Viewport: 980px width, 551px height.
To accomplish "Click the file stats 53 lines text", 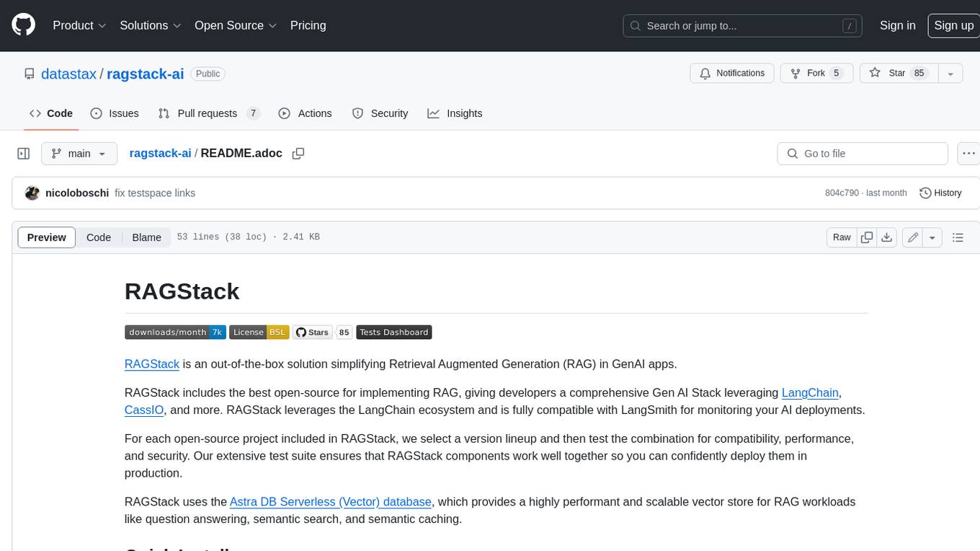I will pyautogui.click(x=248, y=237).
